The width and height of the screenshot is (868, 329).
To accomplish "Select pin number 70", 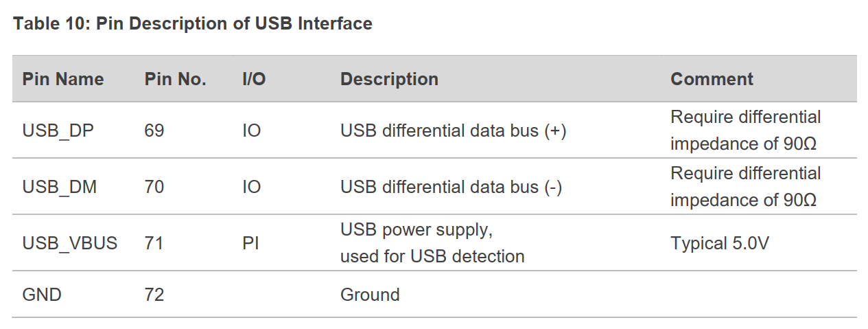I will (154, 186).
